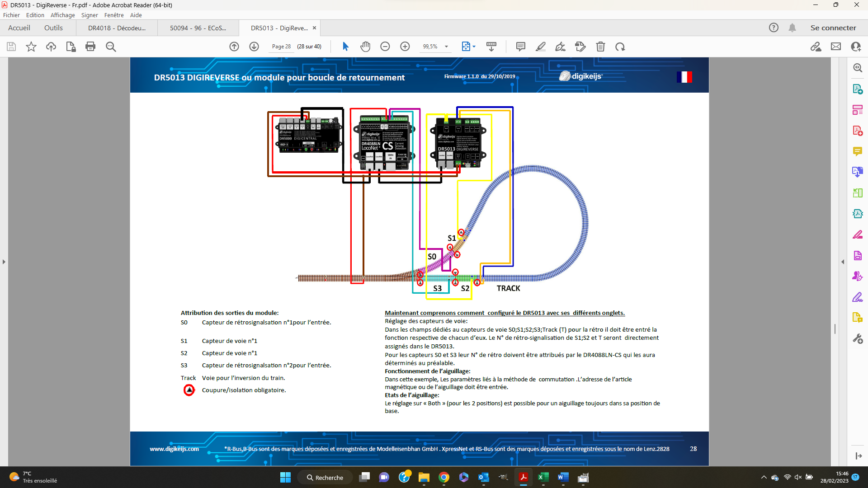Choose the selection arrow tool
Screen dimensions: 868x488
346,47
